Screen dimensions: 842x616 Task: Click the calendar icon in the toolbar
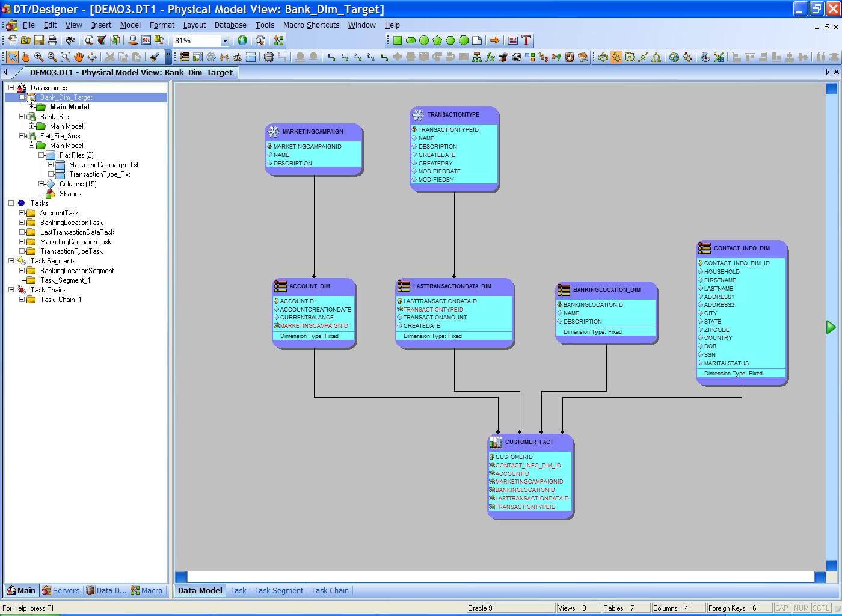tap(581, 57)
